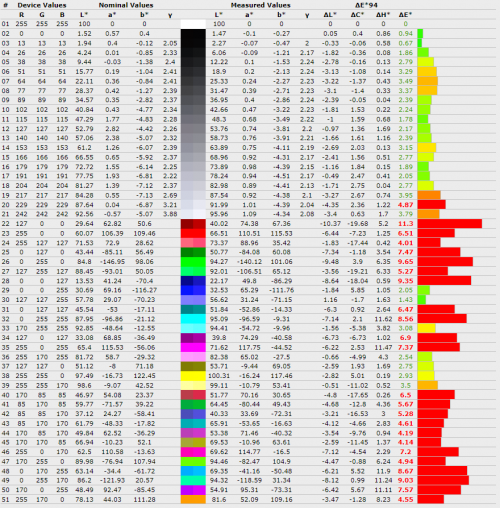
Task: Click the orange swatch in row 51
Action: coord(193,499)
